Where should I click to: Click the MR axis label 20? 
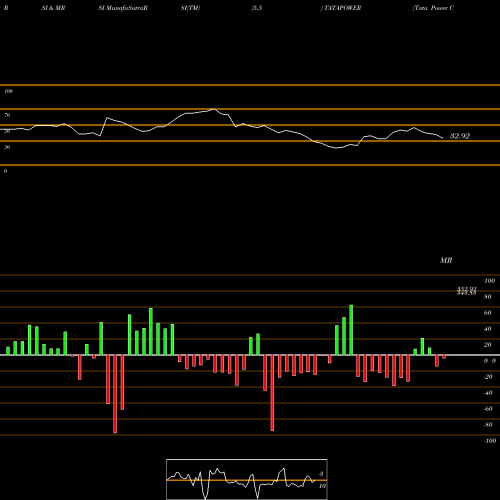click(488, 345)
